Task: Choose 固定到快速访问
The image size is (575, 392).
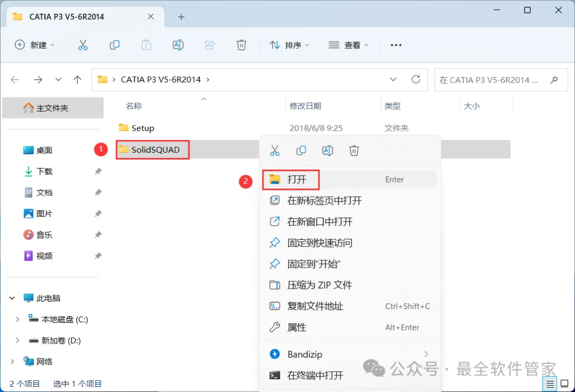Action: coord(350,243)
